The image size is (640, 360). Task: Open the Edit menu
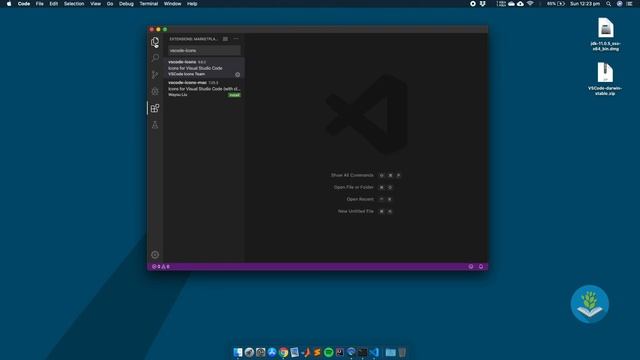[x=53, y=4]
